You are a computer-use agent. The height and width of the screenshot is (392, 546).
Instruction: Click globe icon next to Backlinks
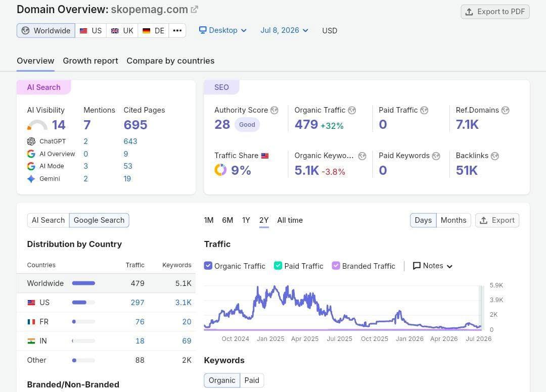click(495, 156)
